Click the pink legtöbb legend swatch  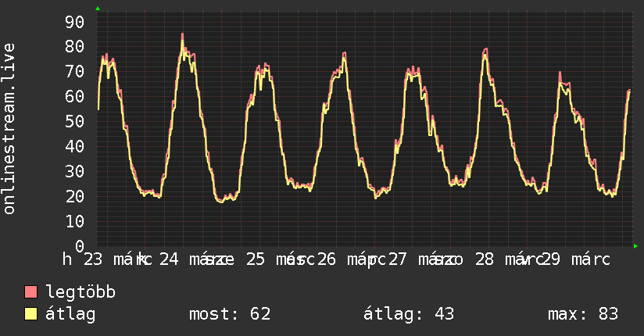point(30,292)
